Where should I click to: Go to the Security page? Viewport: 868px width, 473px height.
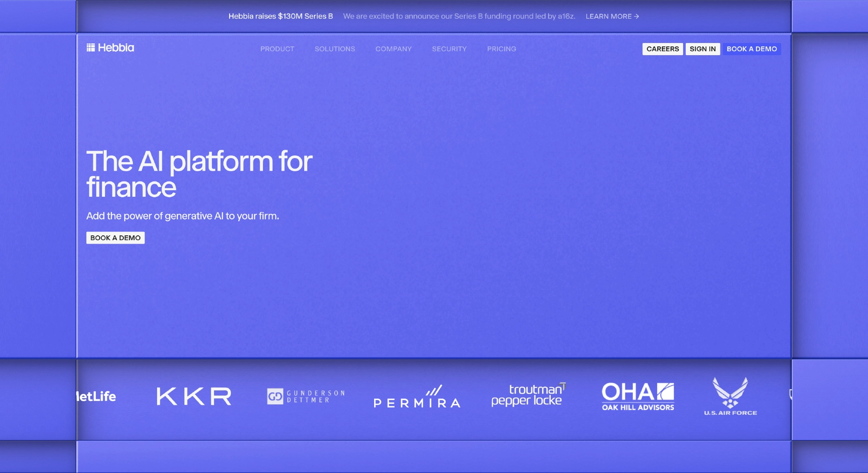tap(449, 49)
